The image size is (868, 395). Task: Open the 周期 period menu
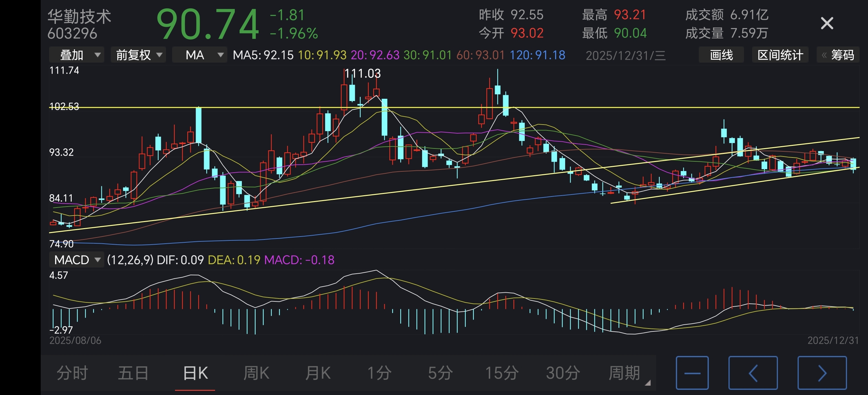(625, 373)
